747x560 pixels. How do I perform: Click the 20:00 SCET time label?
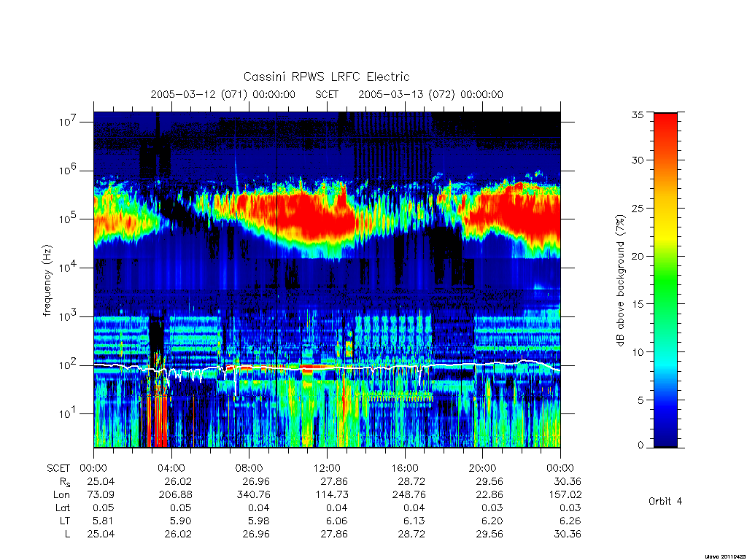coord(482,468)
